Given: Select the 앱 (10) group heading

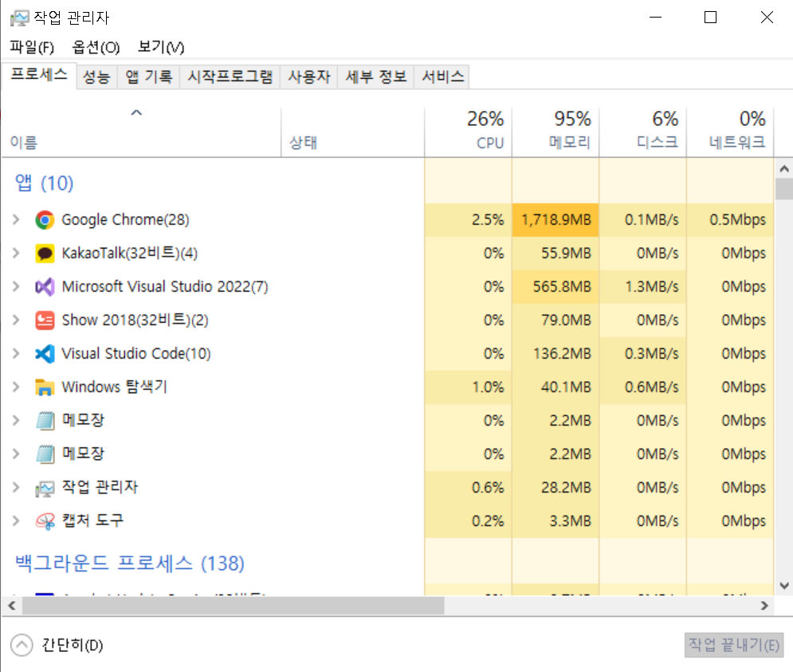Looking at the screenshot, I should (x=45, y=183).
